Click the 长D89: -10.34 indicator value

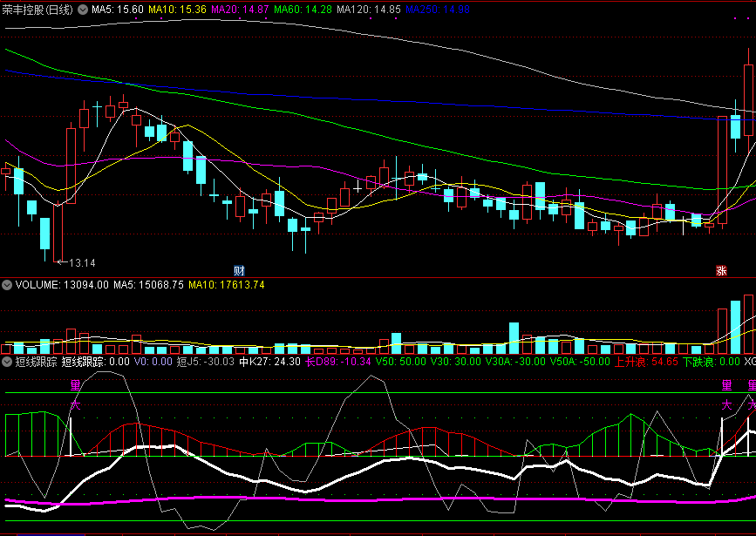coord(338,362)
